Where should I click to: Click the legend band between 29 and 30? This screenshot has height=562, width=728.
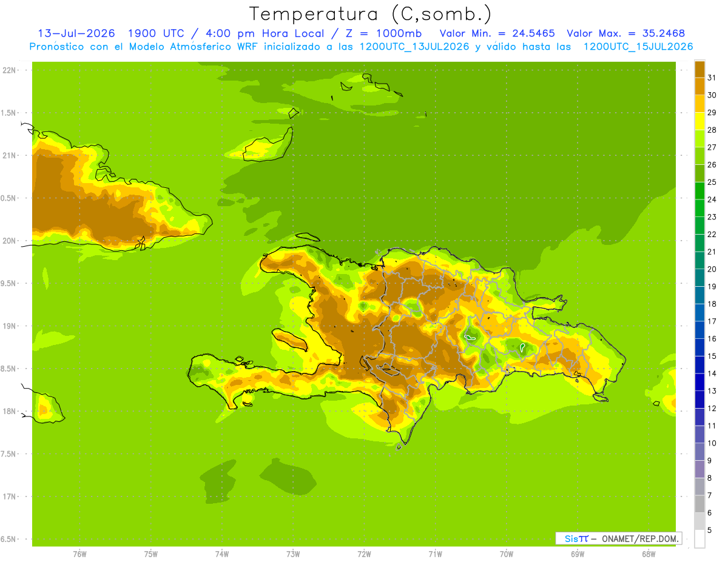pyautogui.click(x=699, y=104)
